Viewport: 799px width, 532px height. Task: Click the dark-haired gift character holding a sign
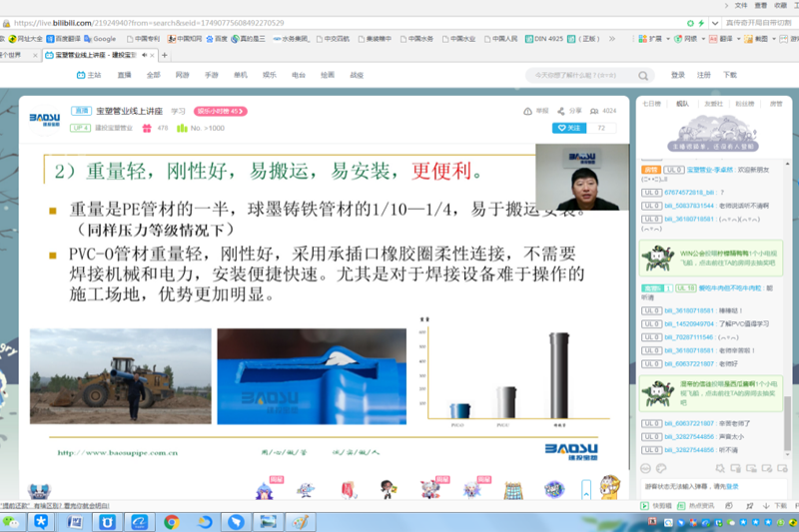(389, 490)
